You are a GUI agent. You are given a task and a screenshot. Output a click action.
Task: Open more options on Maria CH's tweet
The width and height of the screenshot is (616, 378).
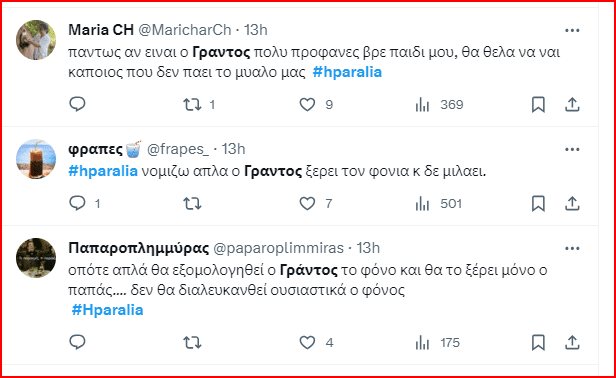point(572,30)
